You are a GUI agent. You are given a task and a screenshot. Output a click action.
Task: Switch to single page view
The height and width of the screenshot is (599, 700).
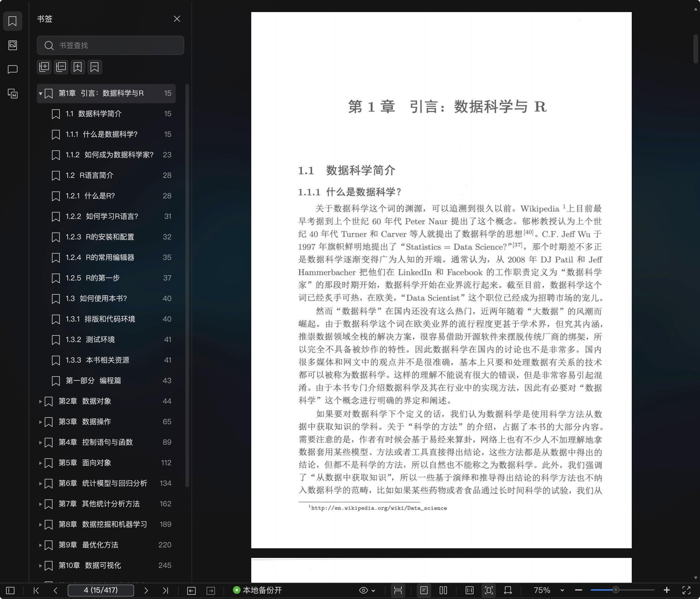[424, 590]
